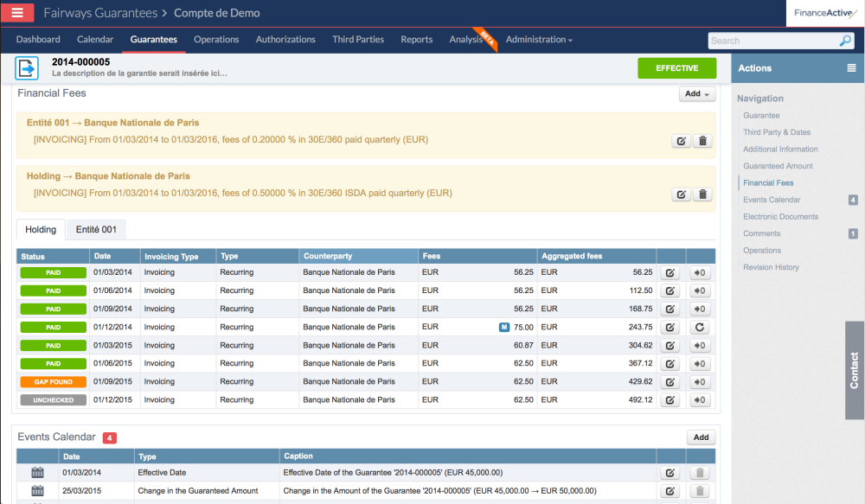Open the Financial Fees Add dropdown
This screenshot has width=865, height=504.
[697, 93]
